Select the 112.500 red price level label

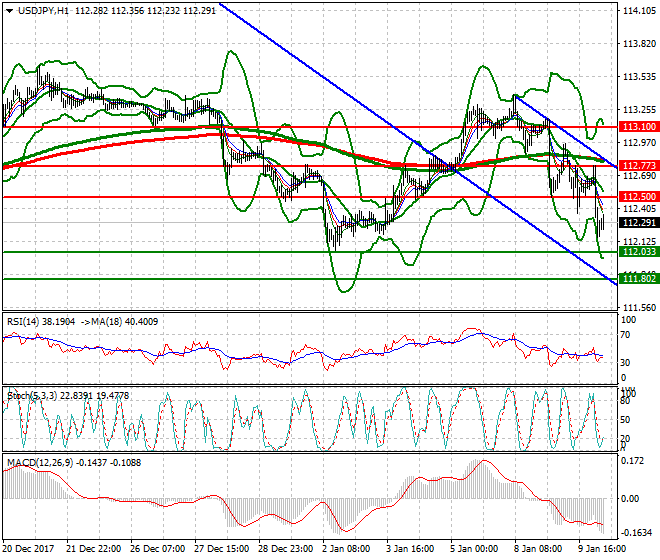639,197
